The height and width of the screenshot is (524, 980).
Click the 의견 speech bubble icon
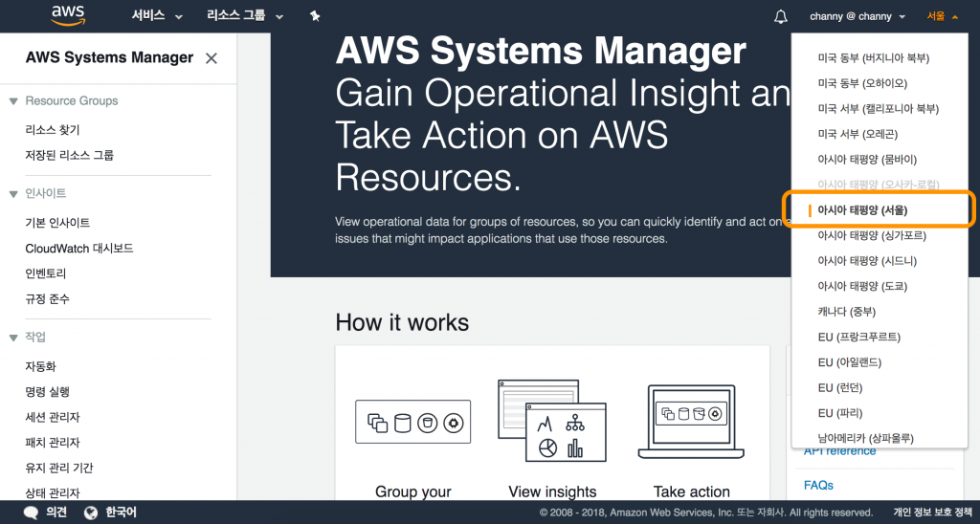[31, 513]
